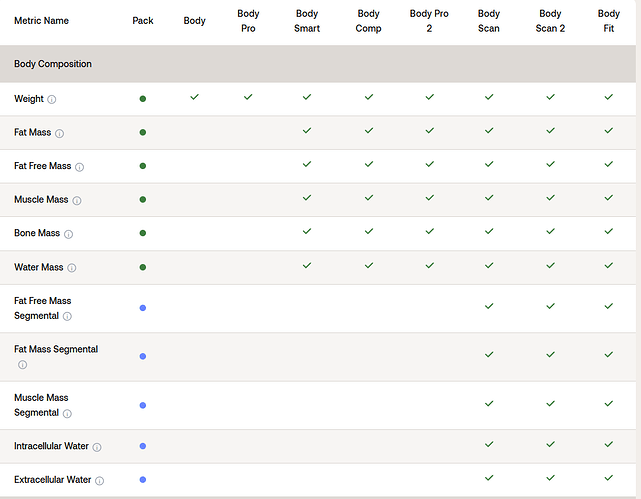This screenshot has width=641, height=499.
Task: Click Water Mass checkmark under Body Scan
Action: click(x=489, y=265)
